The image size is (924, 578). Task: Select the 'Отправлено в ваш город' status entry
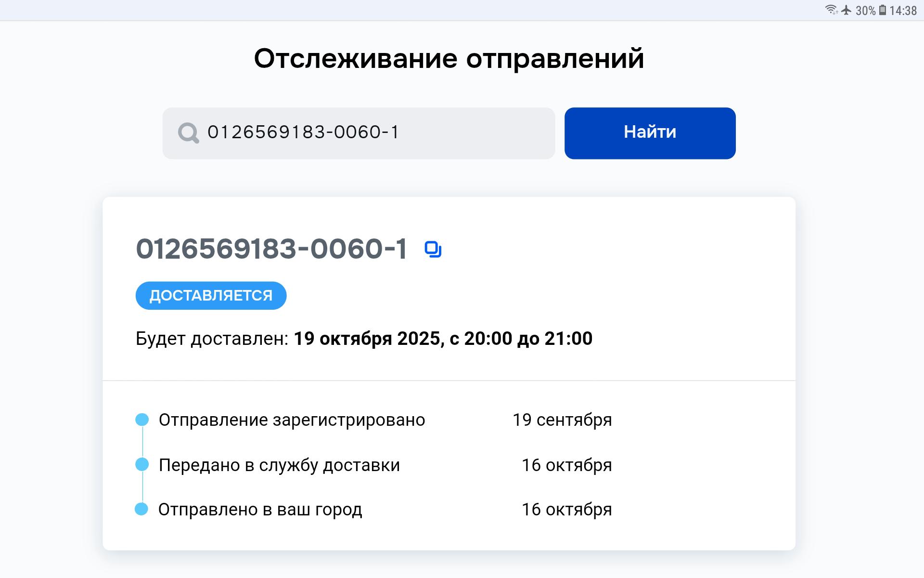260,510
